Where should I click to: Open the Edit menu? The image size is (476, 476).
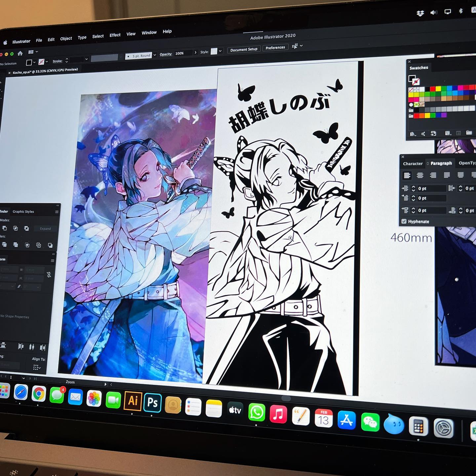coord(51,40)
